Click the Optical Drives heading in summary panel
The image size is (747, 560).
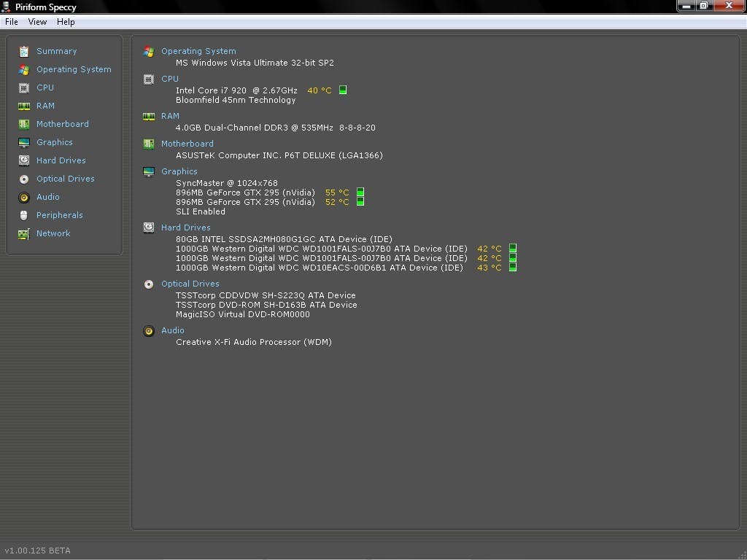pyautogui.click(x=190, y=284)
